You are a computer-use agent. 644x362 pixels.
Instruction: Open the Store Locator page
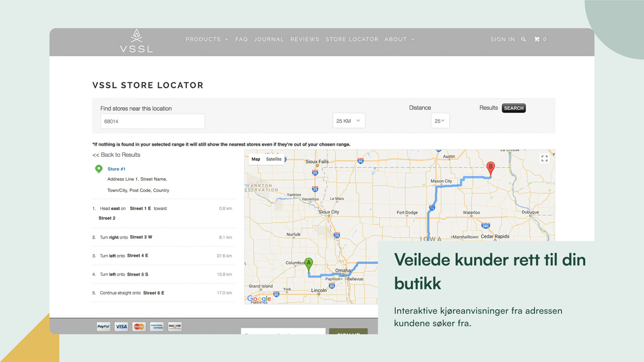[352, 39]
